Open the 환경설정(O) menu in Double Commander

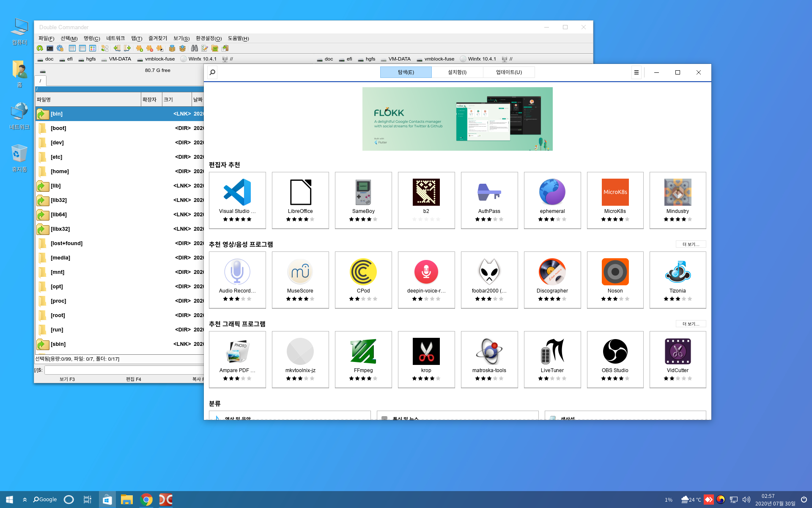pyautogui.click(x=208, y=39)
